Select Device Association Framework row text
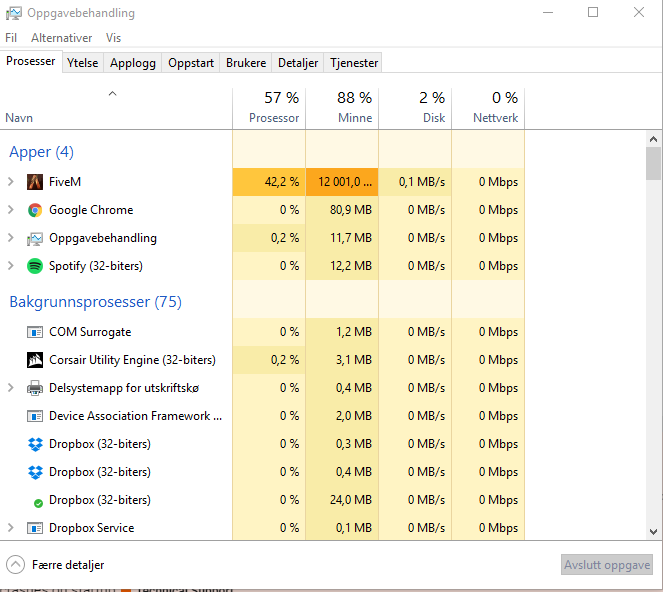 (x=135, y=416)
